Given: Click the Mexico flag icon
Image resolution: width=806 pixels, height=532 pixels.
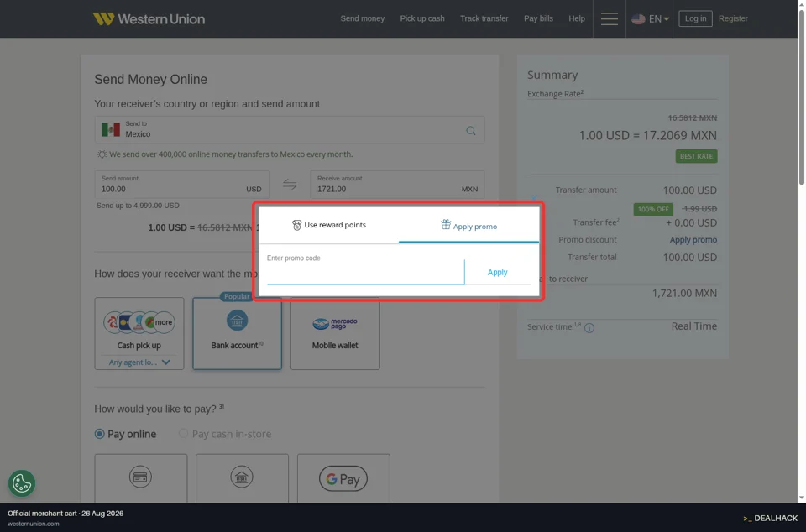Looking at the screenshot, I should tap(111, 129).
